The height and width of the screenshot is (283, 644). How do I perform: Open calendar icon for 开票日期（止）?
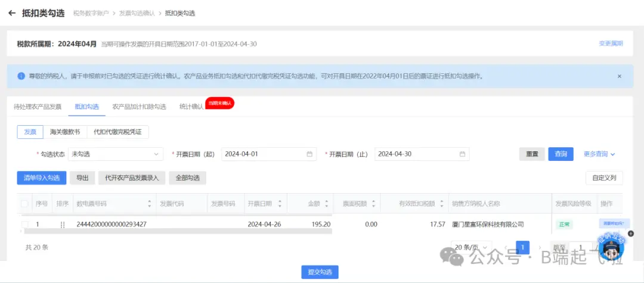click(x=462, y=154)
